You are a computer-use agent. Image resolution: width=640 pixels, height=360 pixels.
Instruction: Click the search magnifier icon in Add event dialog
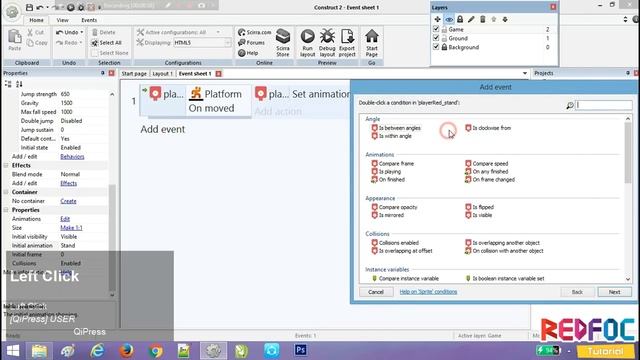[570, 106]
